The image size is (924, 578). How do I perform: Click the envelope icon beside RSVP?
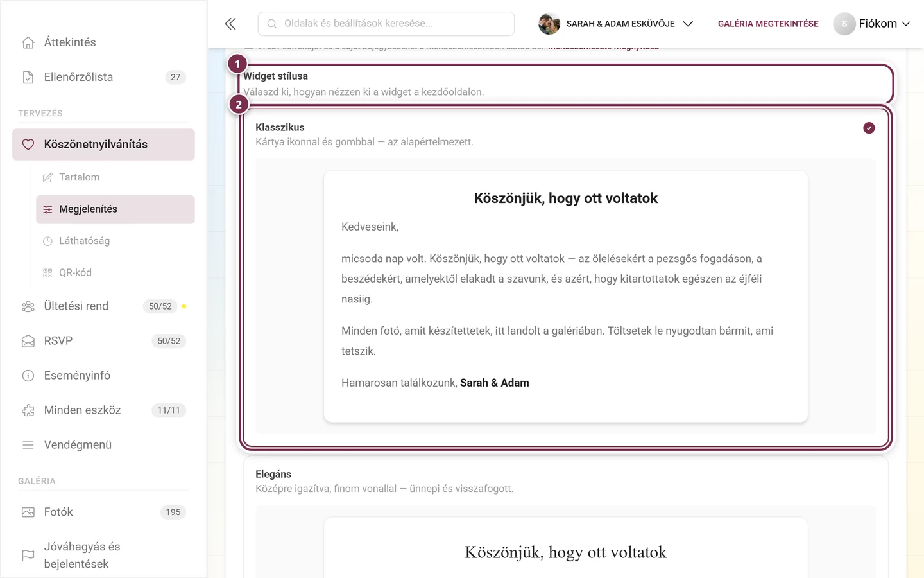point(28,341)
